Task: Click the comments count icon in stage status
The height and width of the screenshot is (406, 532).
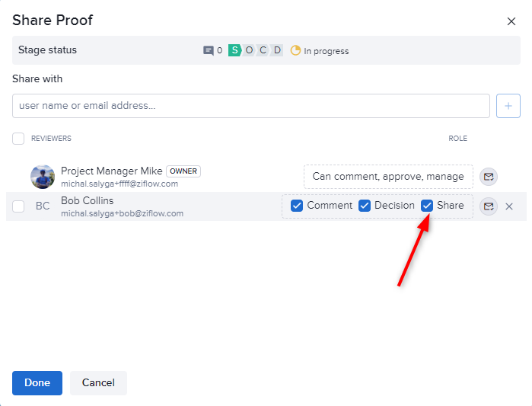Action: (x=209, y=51)
